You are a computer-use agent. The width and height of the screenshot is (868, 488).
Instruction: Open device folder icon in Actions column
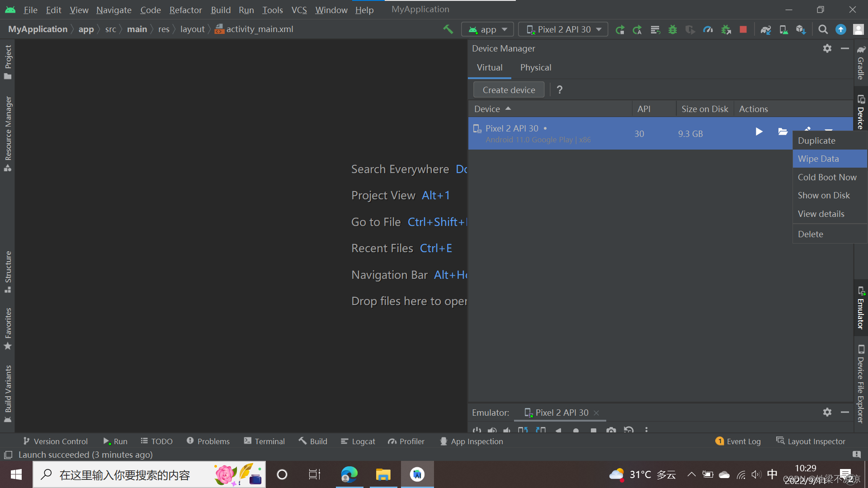click(x=783, y=131)
